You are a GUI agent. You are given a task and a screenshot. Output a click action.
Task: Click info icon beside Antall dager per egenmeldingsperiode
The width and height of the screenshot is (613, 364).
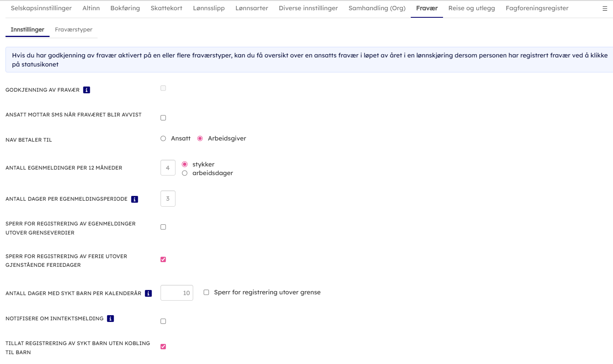135,199
